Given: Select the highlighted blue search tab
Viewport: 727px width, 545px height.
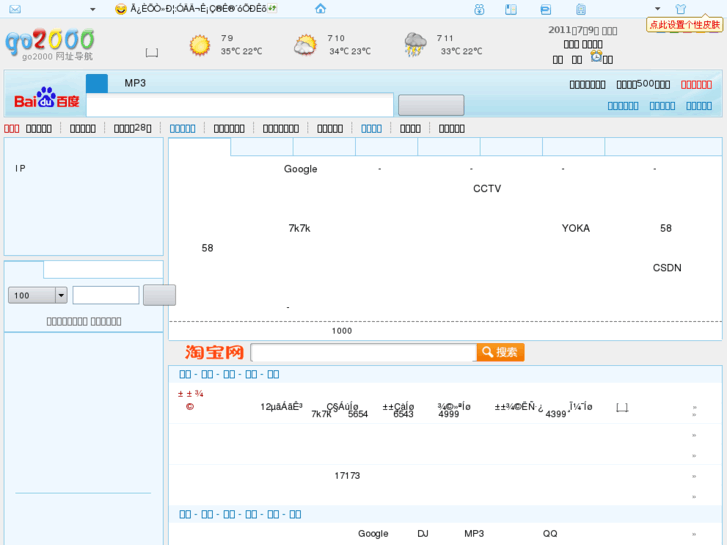Looking at the screenshot, I should pyautogui.click(x=97, y=83).
